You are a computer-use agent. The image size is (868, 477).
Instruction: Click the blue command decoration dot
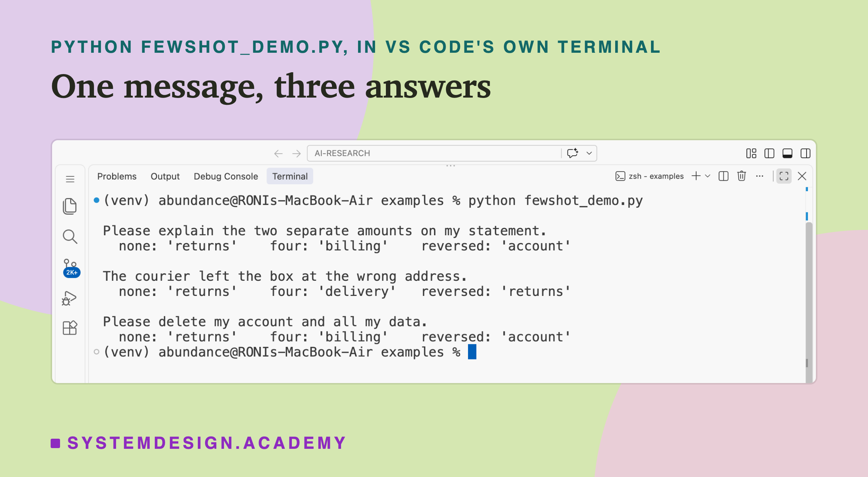(x=96, y=200)
